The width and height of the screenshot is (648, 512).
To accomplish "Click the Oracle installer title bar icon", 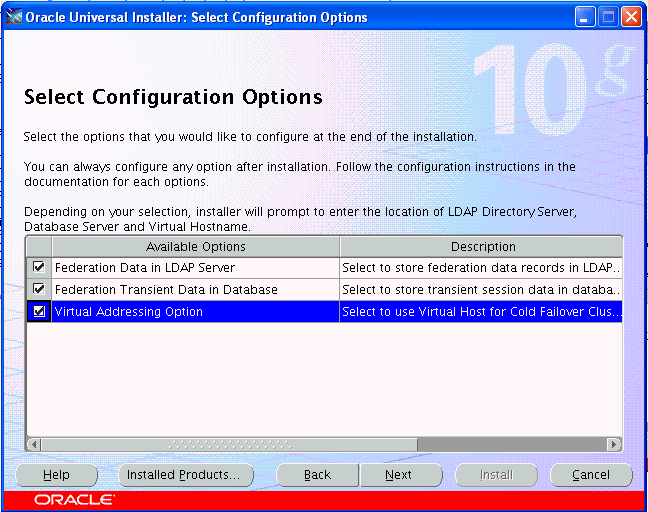I will coord(14,17).
